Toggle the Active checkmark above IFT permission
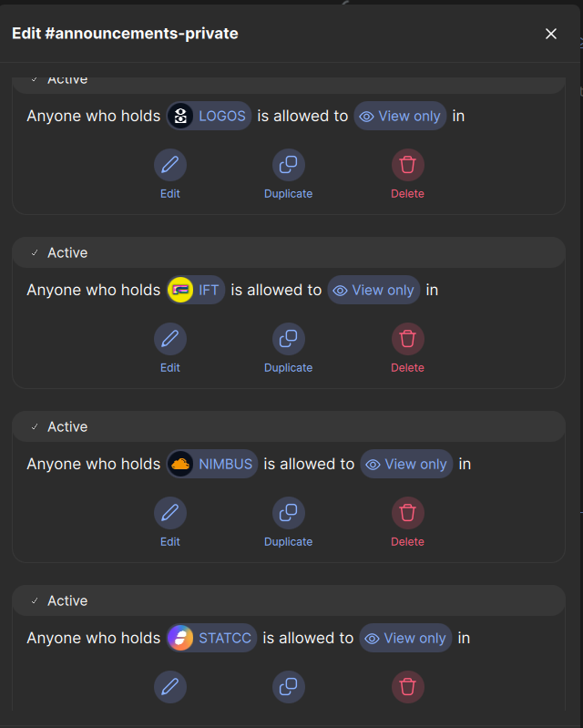This screenshot has width=583, height=728. [36, 253]
